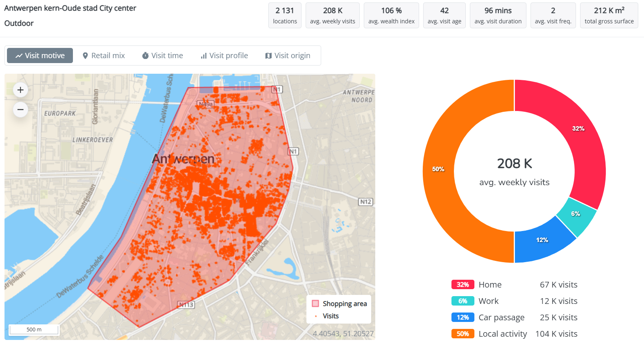Click the Car passage legend label
Screen dimensions: 644x342
click(501, 317)
